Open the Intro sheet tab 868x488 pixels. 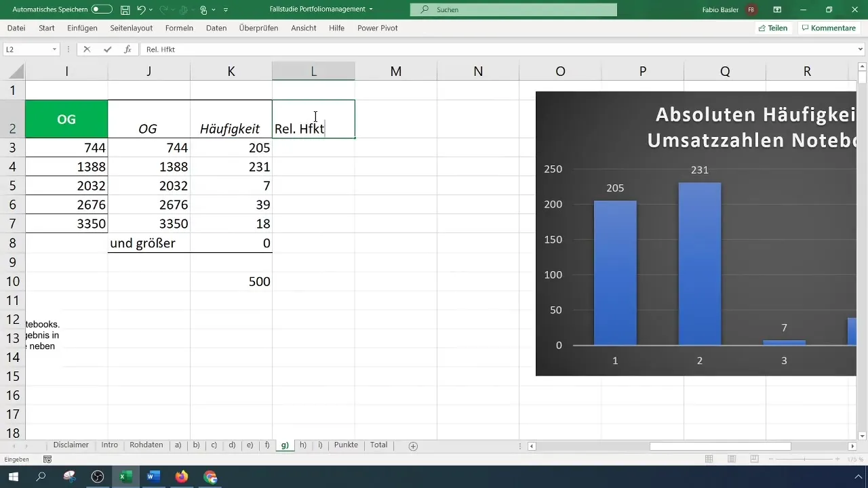(110, 445)
